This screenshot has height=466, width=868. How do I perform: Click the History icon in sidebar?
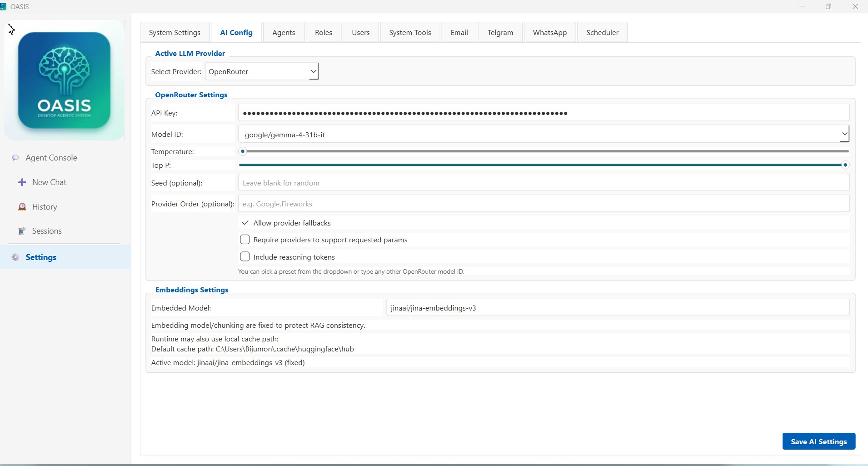click(22, 207)
